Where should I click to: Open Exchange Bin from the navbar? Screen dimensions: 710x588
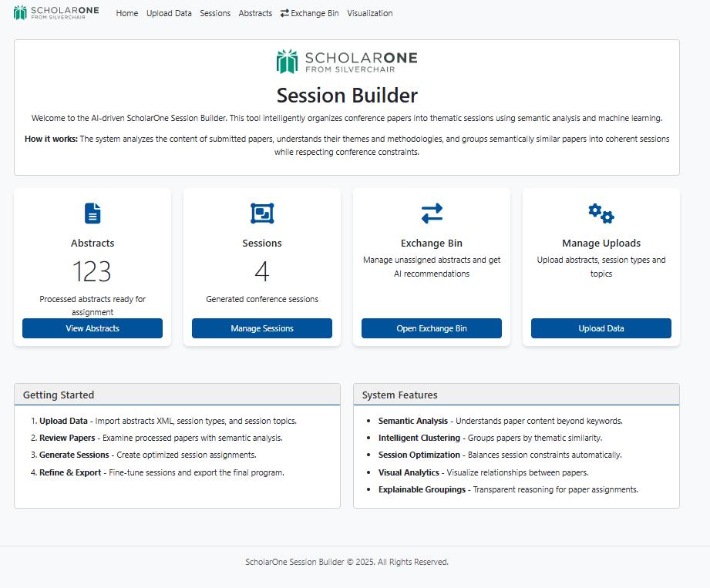coord(309,13)
